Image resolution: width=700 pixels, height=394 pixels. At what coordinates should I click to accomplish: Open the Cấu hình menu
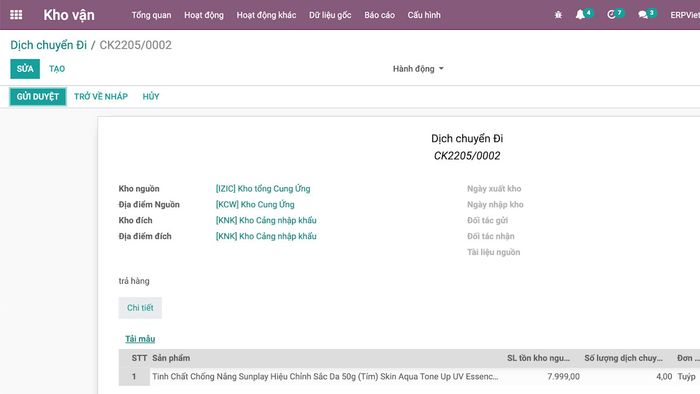(424, 15)
